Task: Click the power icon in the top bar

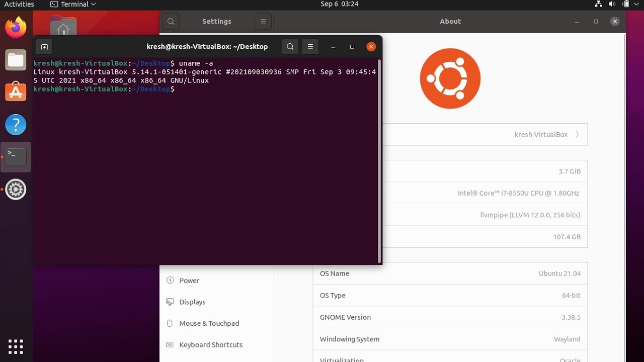Action: tap(625, 4)
